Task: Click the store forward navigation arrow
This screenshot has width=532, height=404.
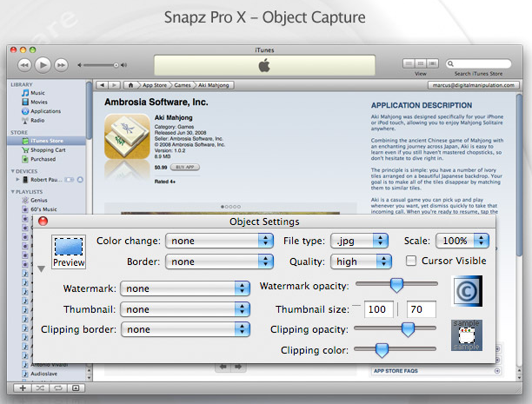Action: 115,85
